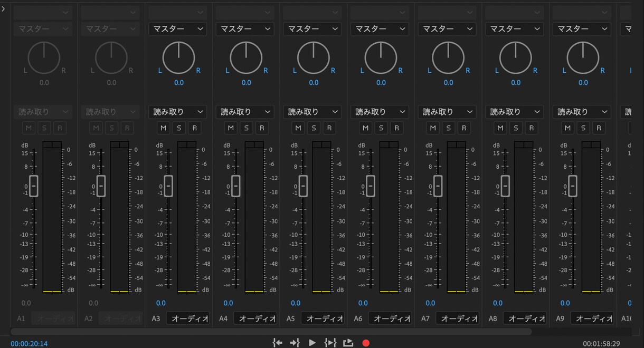Expand the effects and sends chevron at top-left
This screenshot has width=644, height=348.
coord(3,9)
